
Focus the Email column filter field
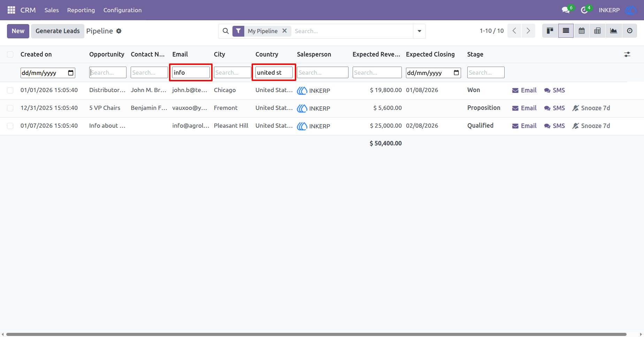[191, 72]
